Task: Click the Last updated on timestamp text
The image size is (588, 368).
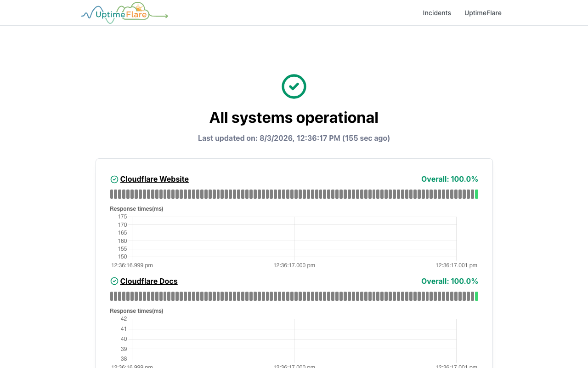Action: tap(294, 138)
